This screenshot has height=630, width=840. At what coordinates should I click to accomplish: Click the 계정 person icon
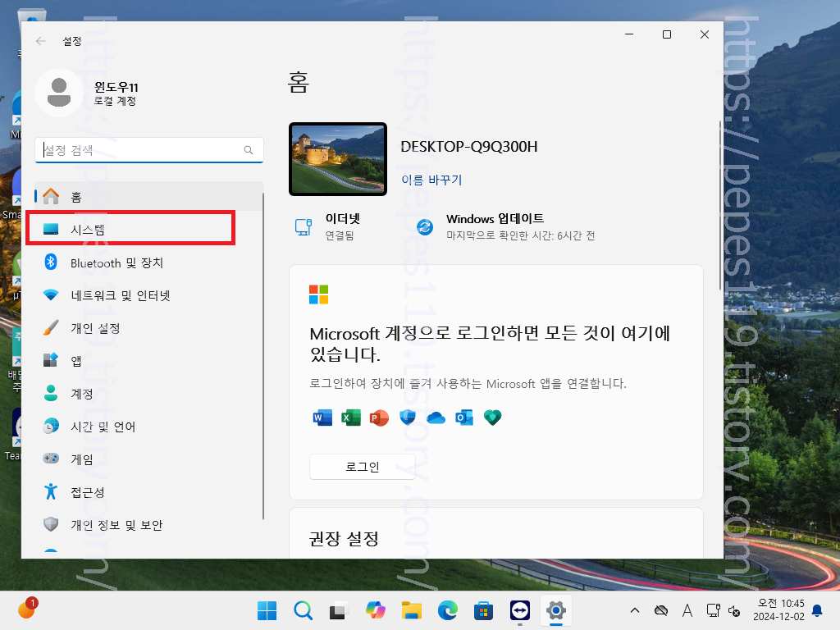coord(51,393)
